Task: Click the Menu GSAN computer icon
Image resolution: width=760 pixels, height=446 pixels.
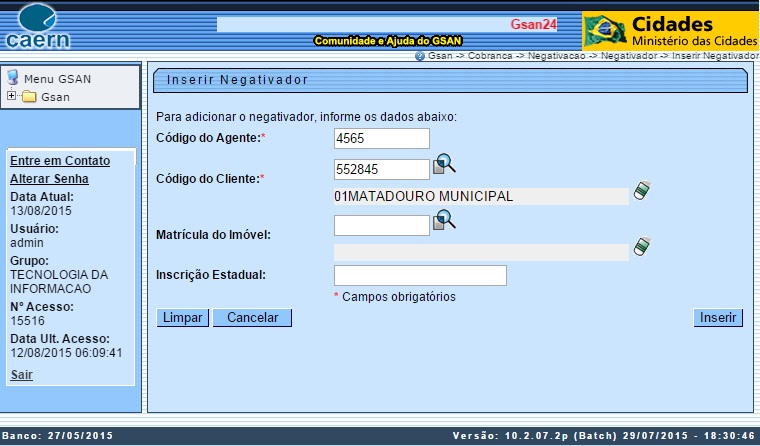Action: [x=14, y=78]
